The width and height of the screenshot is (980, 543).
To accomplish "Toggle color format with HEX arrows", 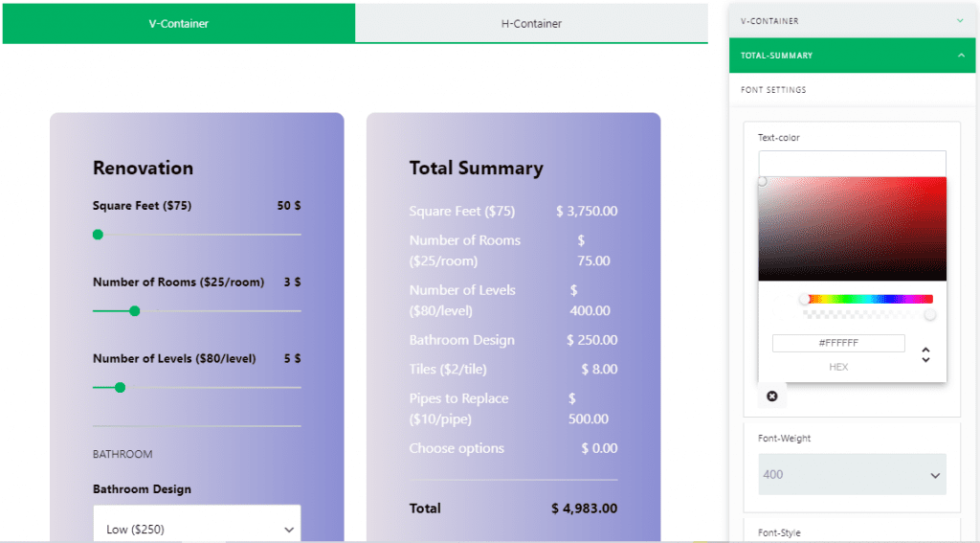I will coord(925,354).
